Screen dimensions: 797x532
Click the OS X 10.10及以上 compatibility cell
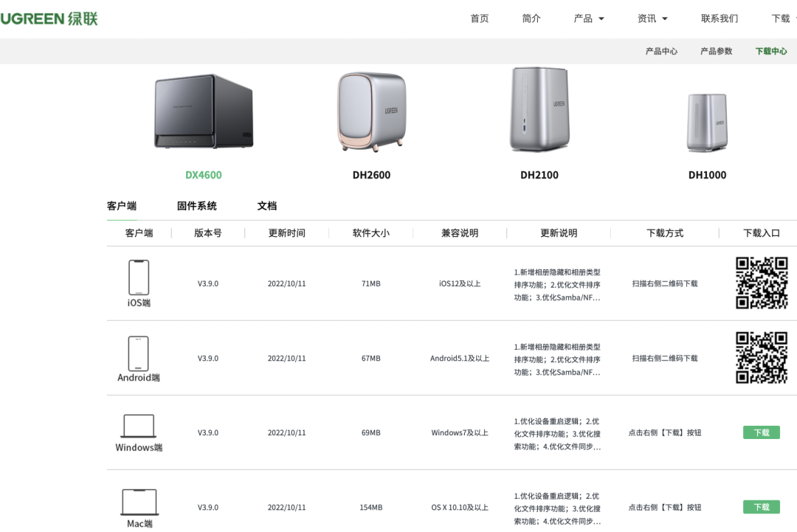pyautogui.click(x=460, y=508)
